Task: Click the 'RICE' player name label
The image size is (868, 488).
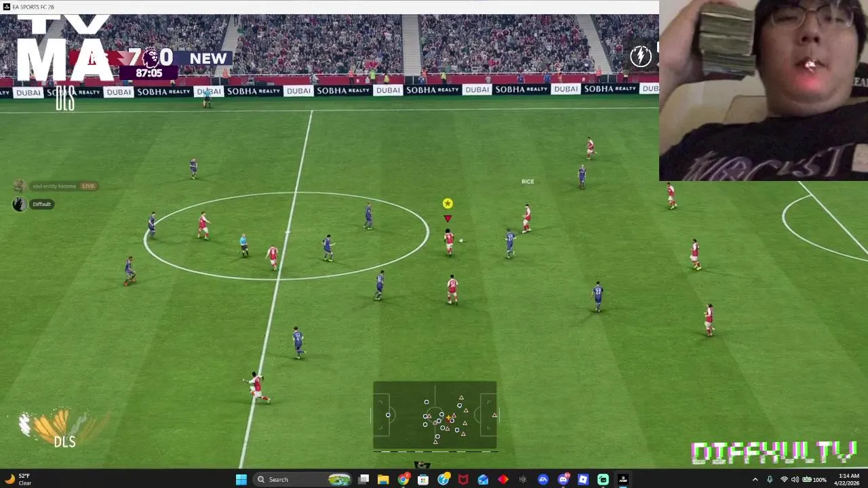Action: click(528, 182)
